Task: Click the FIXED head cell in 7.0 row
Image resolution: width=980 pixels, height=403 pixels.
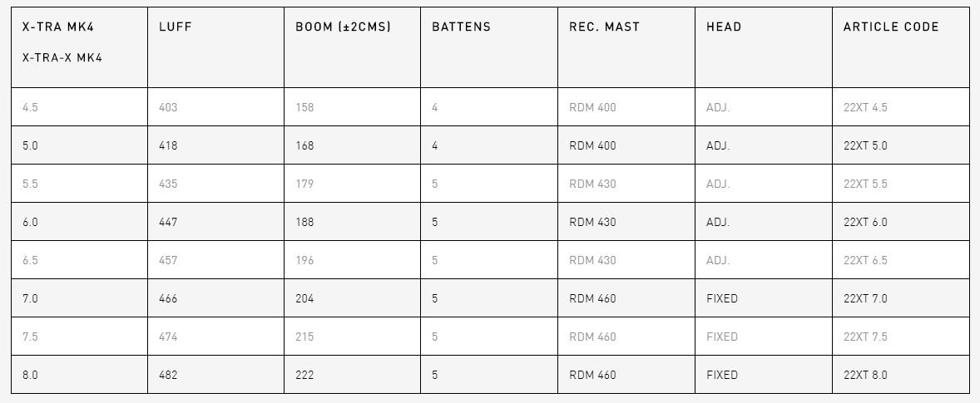Action: point(722,298)
